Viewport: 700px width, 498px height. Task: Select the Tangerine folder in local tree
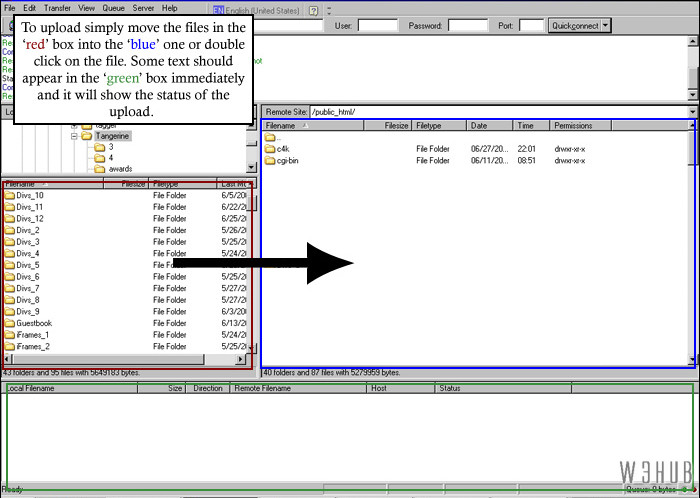(x=112, y=136)
